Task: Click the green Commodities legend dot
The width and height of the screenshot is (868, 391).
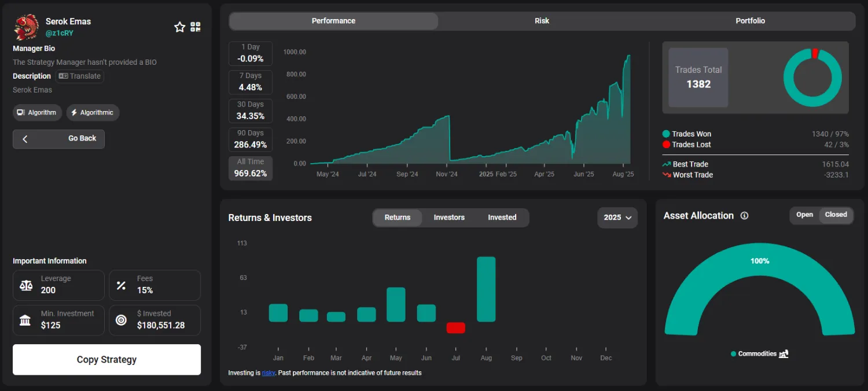Action: coord(733,354)
